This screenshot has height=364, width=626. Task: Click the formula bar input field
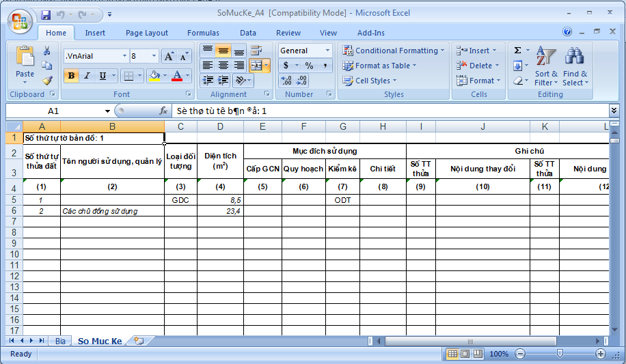[390, 111]
